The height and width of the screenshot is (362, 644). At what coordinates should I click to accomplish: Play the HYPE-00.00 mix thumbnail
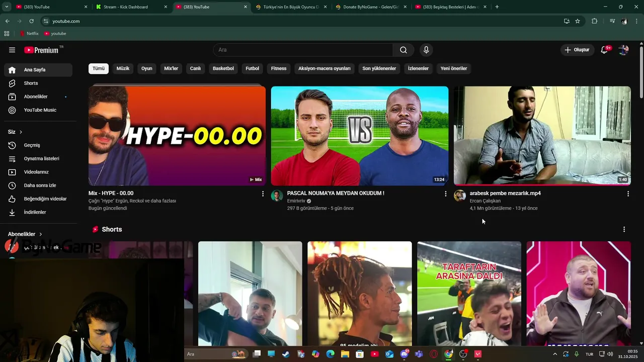177,136
